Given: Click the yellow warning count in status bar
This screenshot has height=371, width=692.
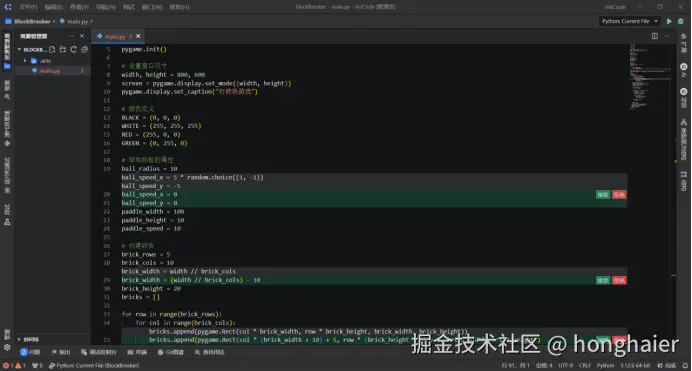Looking at the screenshot, I should [x=21, y=366].
